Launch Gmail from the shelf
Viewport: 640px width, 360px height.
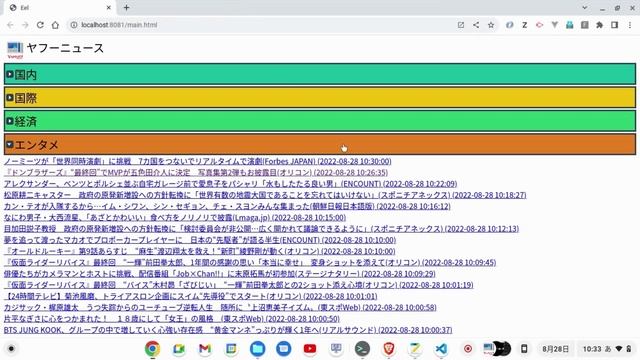point(205,349)
